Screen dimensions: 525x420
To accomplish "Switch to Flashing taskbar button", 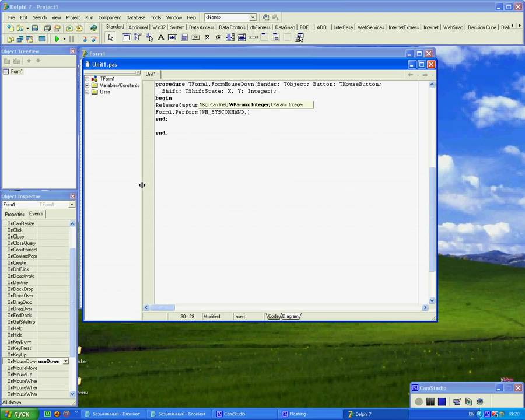I will point(310,414).
